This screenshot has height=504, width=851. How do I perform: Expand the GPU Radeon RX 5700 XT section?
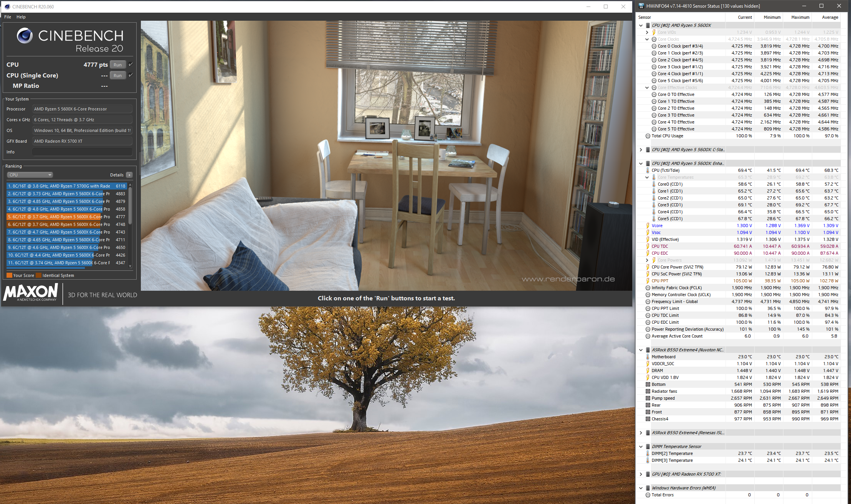point(641,474)
